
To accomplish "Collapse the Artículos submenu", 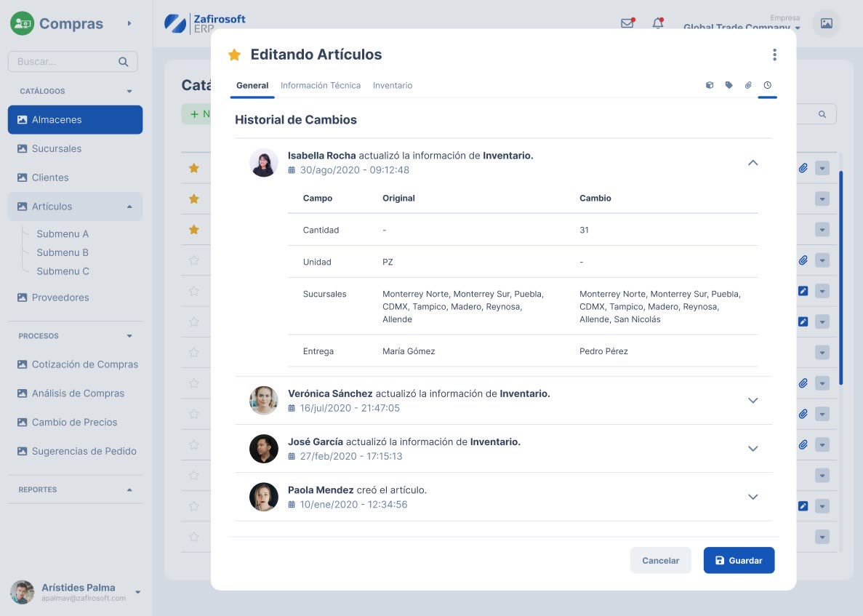I will click(129, 207).
